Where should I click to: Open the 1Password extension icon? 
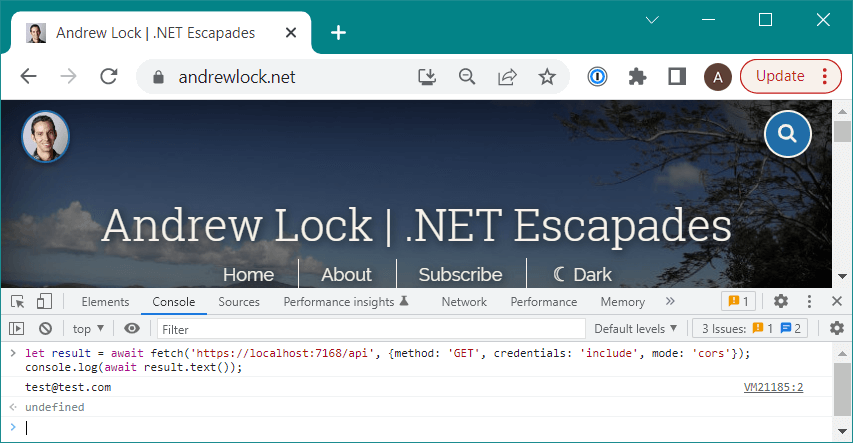pos(597,77)
